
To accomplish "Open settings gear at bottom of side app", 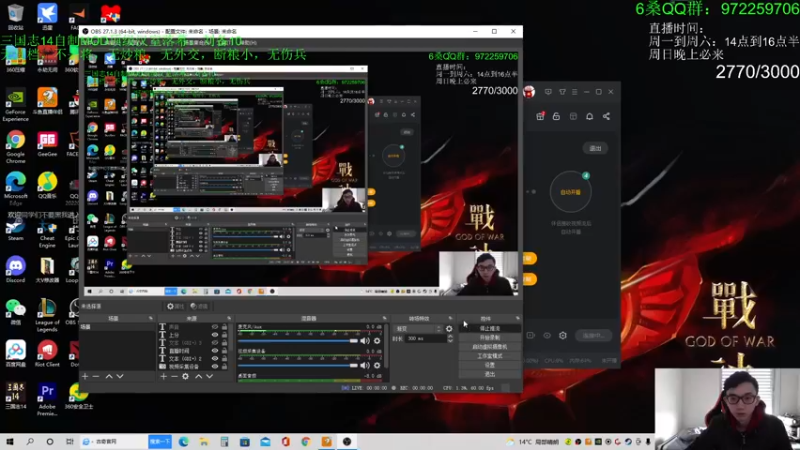I will 563,335.
